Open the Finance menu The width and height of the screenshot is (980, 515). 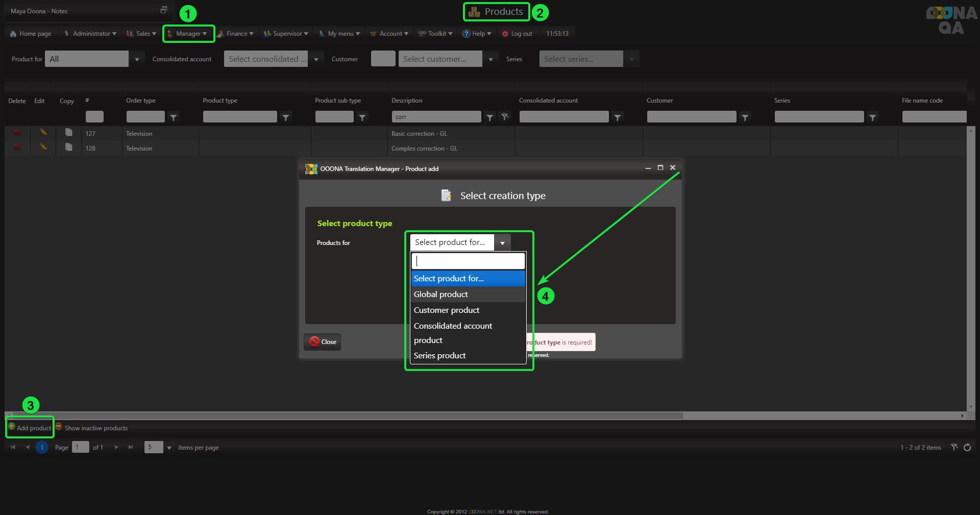tap(236, 34)
